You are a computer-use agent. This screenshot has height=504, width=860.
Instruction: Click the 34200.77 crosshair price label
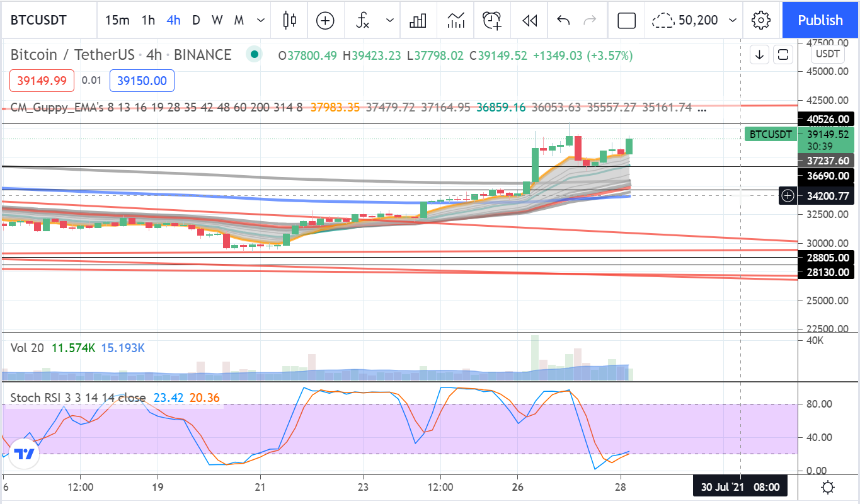pos(825,196)
